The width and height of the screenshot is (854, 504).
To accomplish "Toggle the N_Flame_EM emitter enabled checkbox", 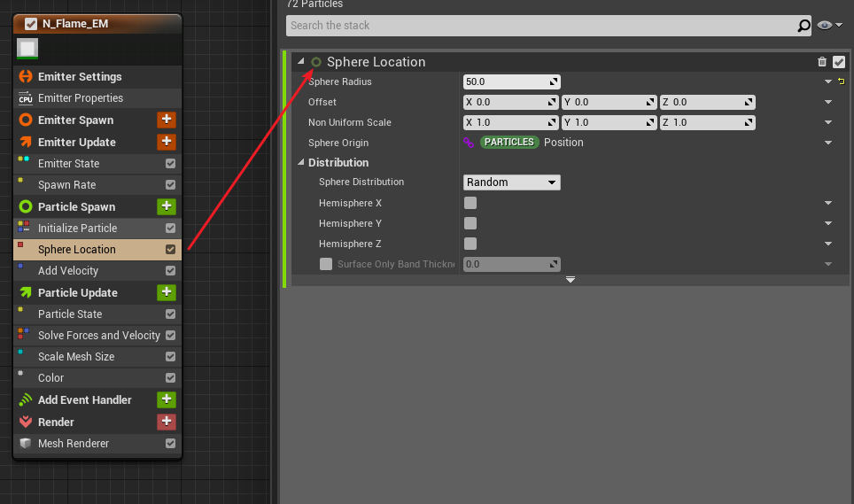I will pyautogui.click(x=31, y=24).
